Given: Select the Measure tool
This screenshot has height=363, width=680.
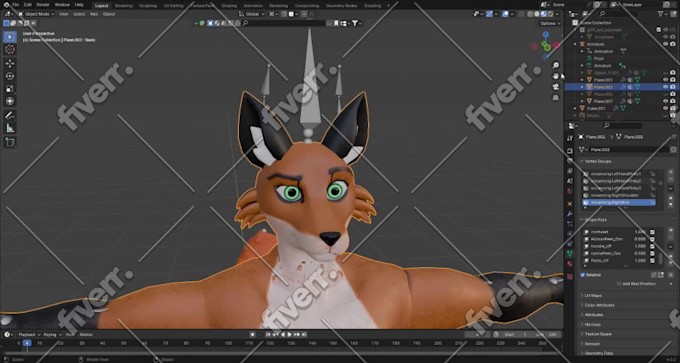Looking at the screenshot, I should (x=10, y=128).
